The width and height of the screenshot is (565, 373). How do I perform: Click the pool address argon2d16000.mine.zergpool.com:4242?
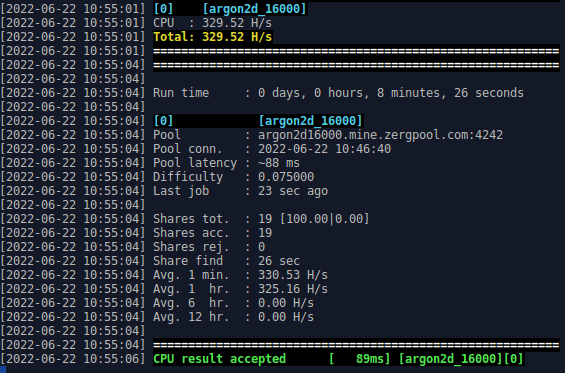[x=380, y=135]
